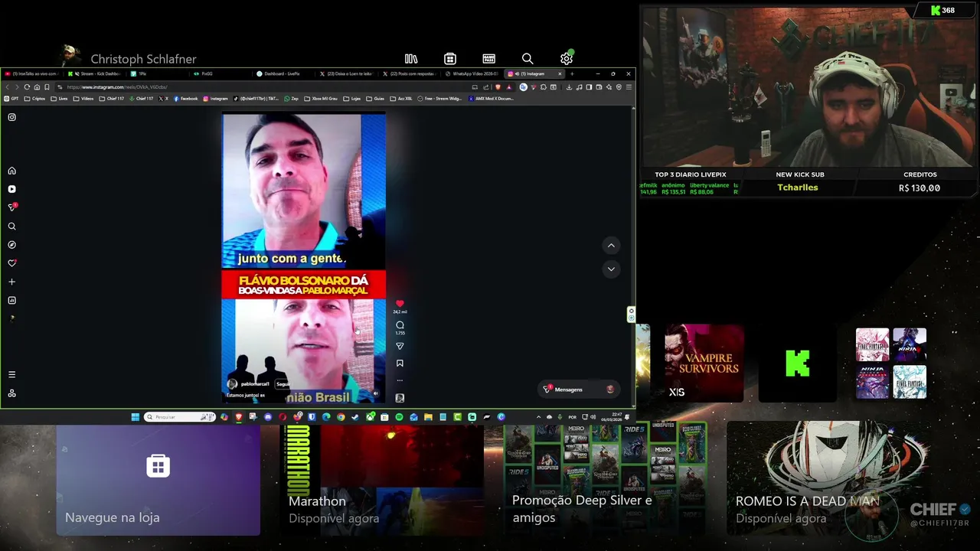Image resolution: width=980 pixels, height=551 pixels.
Task: Open Christoph Schlafner profile
Action: [x=129, y=59]
